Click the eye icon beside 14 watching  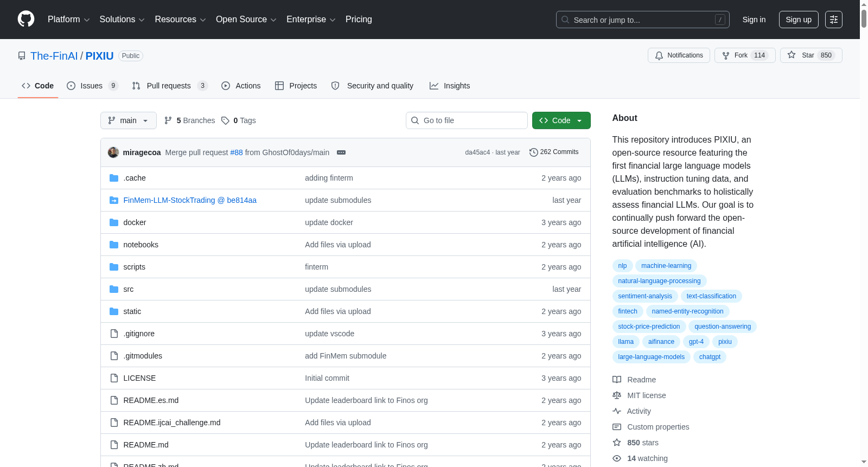[617, 458]
